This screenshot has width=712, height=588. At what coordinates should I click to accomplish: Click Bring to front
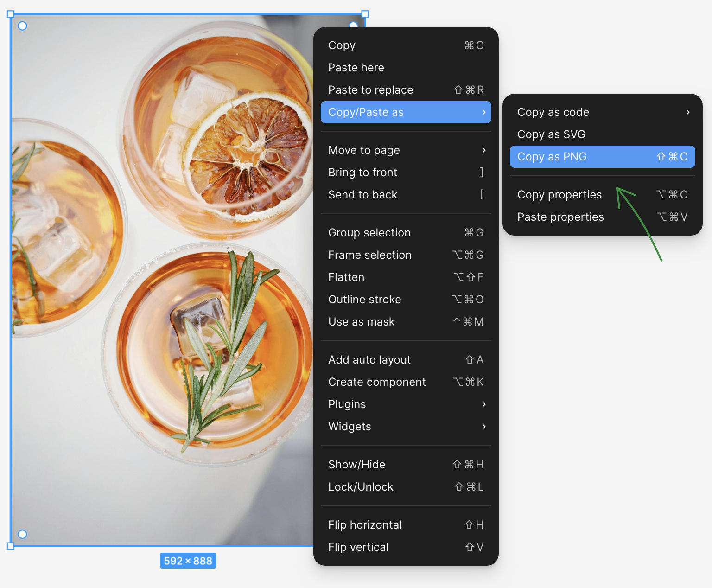pyautogui.click(x=406, y=173)
